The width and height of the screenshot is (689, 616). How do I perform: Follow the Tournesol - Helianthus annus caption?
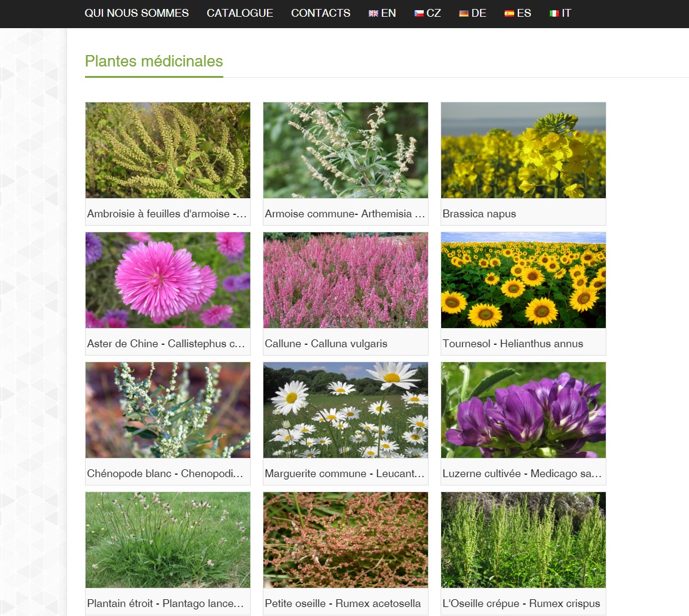tap(513, 344)
